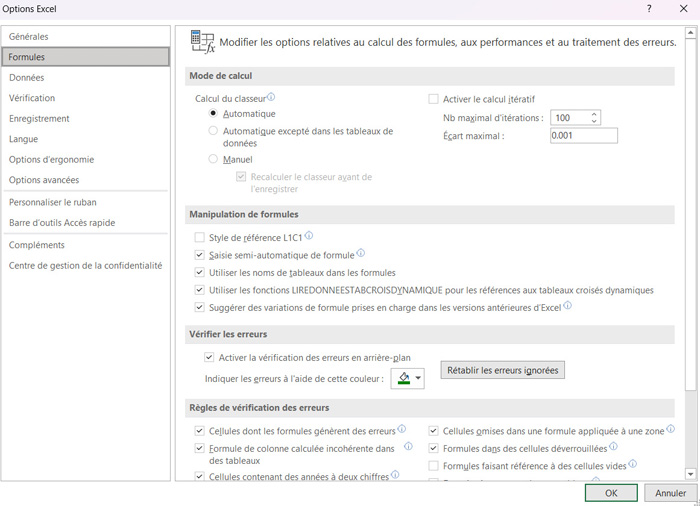
Task: Switch to Options avancées category
Action: coord(44,180)
